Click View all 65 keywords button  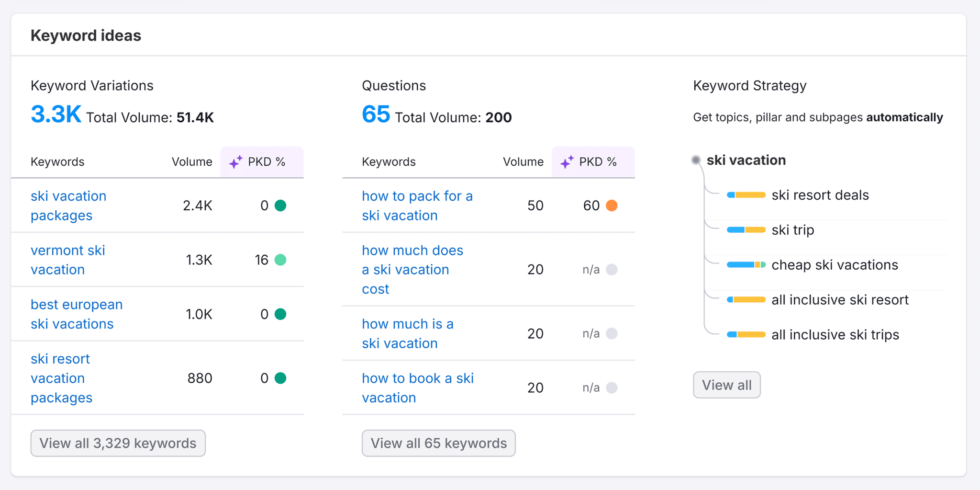click(x=438, y=443)
